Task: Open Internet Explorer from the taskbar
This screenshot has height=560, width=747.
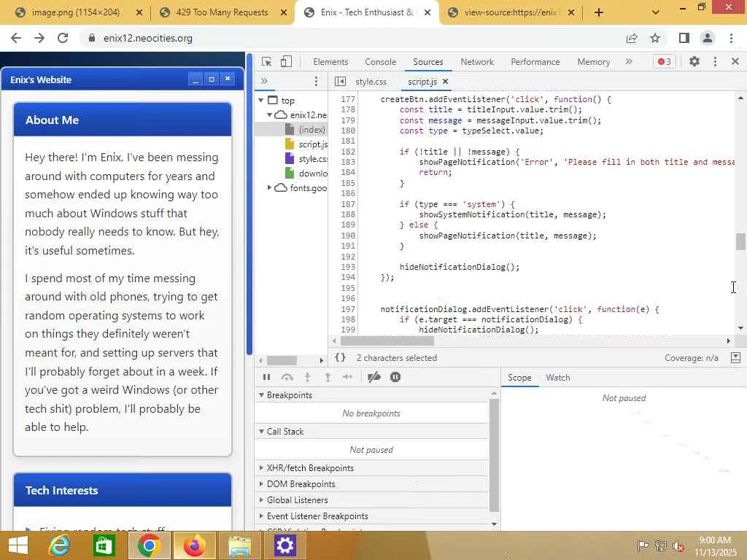Action: pos(60,545)
